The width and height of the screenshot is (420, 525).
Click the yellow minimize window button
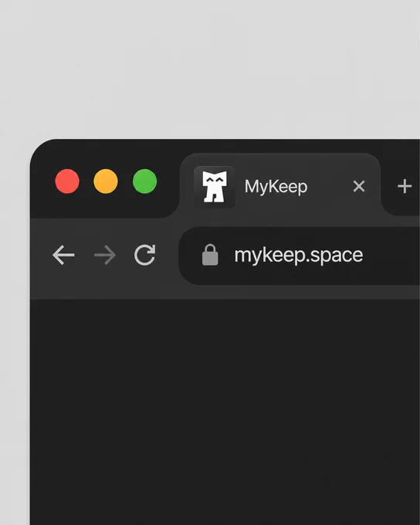click(106, 181)
